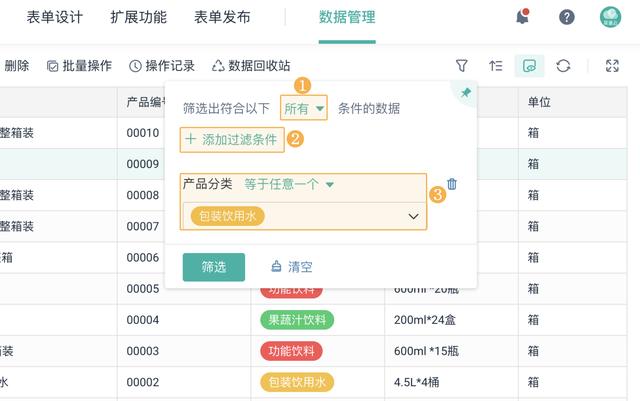Click 添加过滤条件 to add a condition
This screenshot has height=401, width=640.
(232, 140)
